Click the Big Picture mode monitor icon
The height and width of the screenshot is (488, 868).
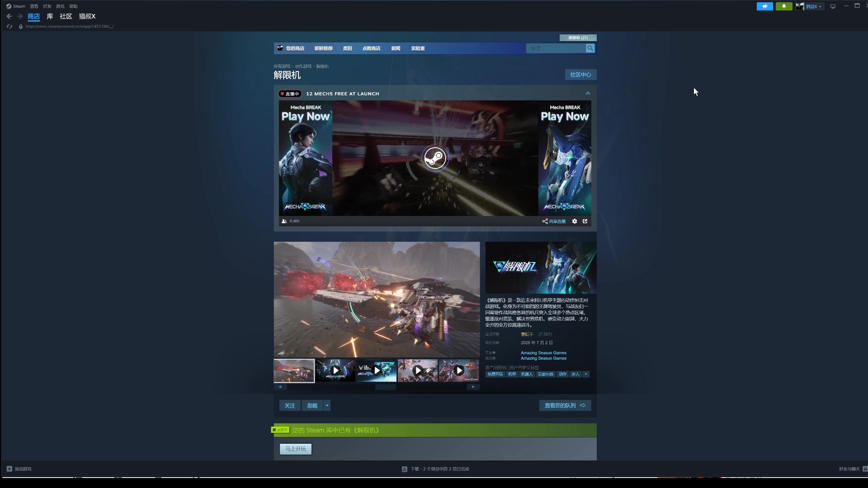point(833,6)
